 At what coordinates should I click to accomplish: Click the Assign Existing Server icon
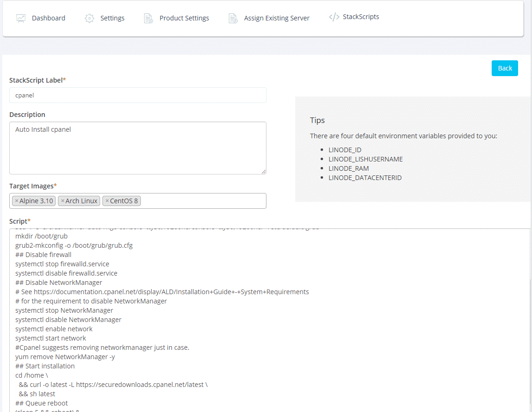(233, 19)
